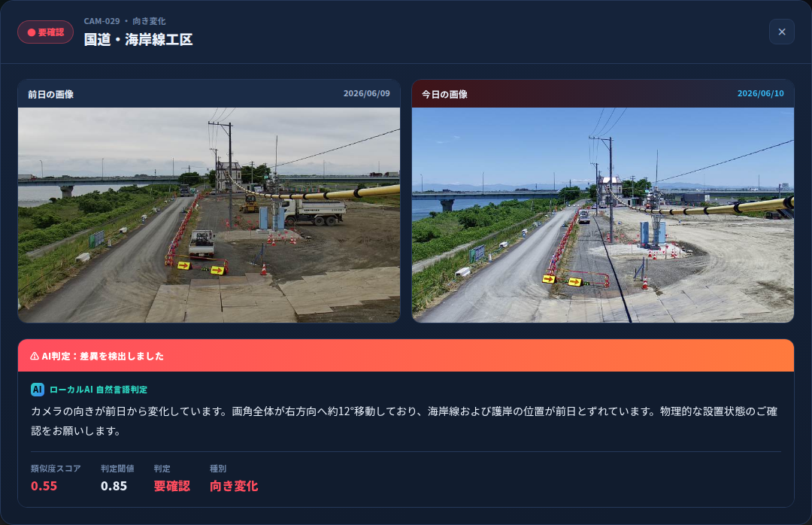The height and width of the screenshot is (525, 812).
Task: Click the 向き変化 type value
Action: (234, 486)
